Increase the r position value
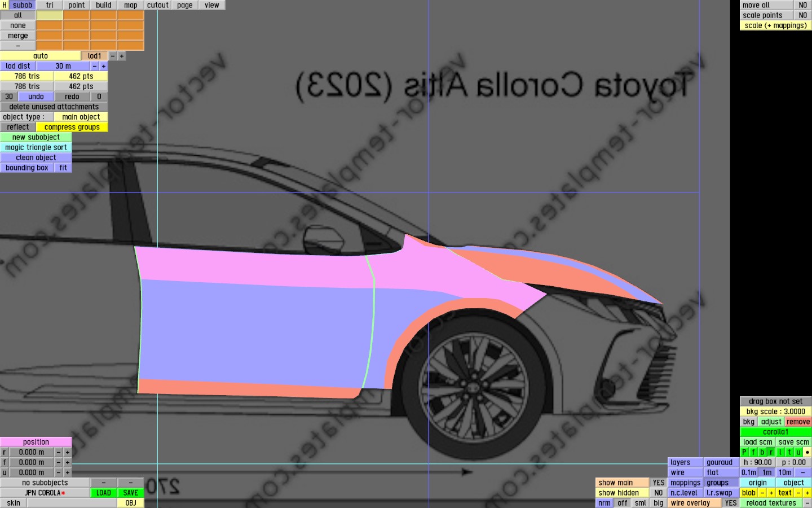 click(x=68, y=452)
